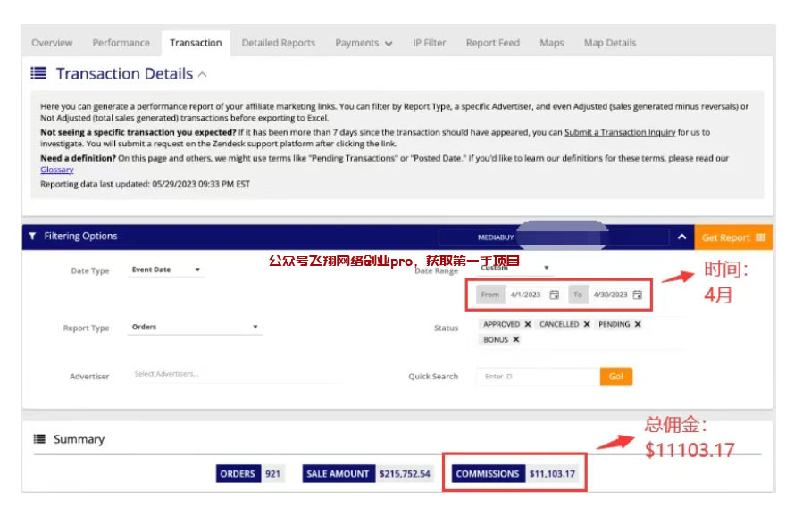The image size is (786, 532).
Task: Collapse the Filtering Options panel chevron
Action: (x=681, y=237)
